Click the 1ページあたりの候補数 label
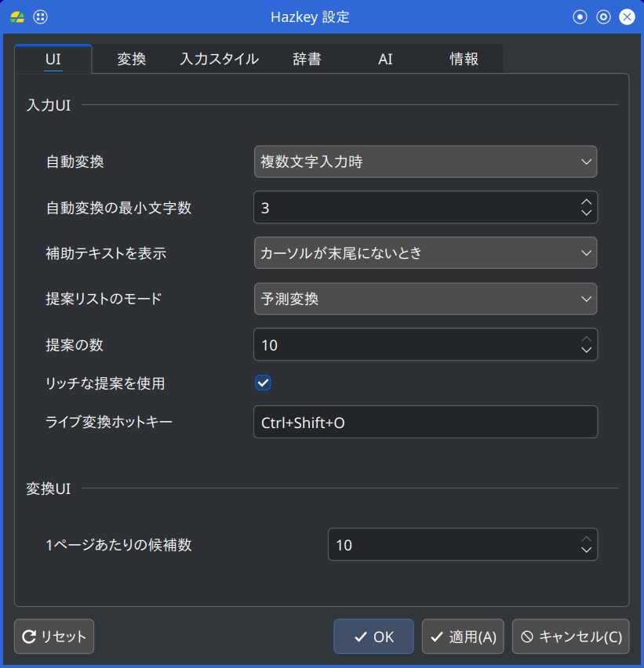Image resolution: width=644 pixels, height=668 pixels. [119, 546]
